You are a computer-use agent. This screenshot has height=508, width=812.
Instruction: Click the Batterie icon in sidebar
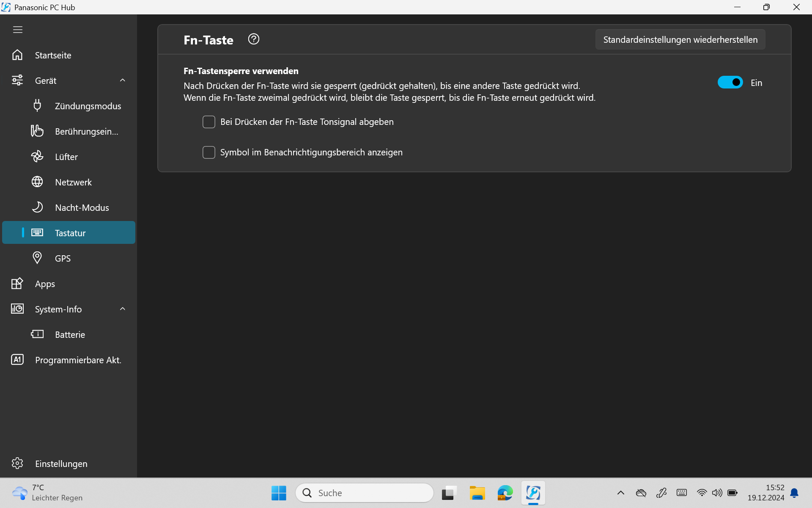click(x=37, y=334)
